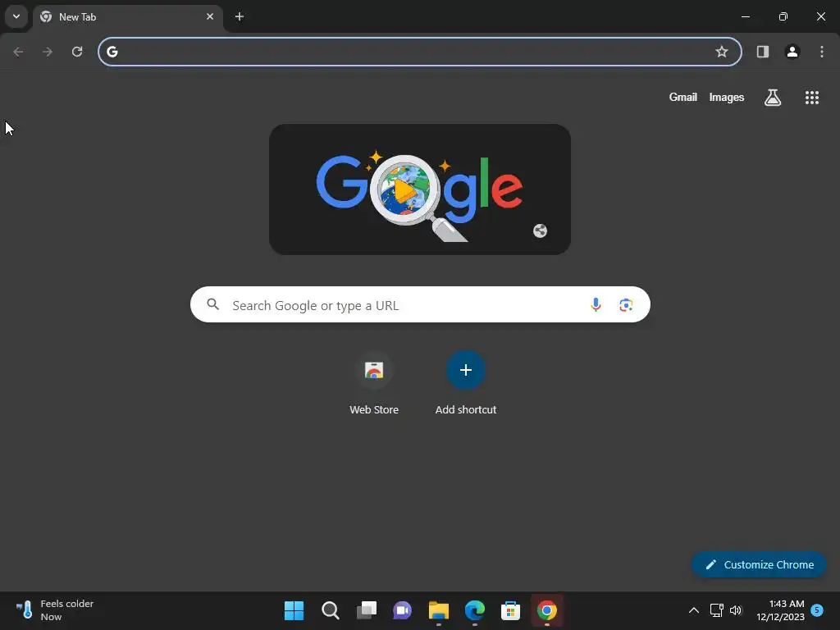Play the Google Doodle
The width and height of the screenshot is (840, 630).
tap(404, 189)
